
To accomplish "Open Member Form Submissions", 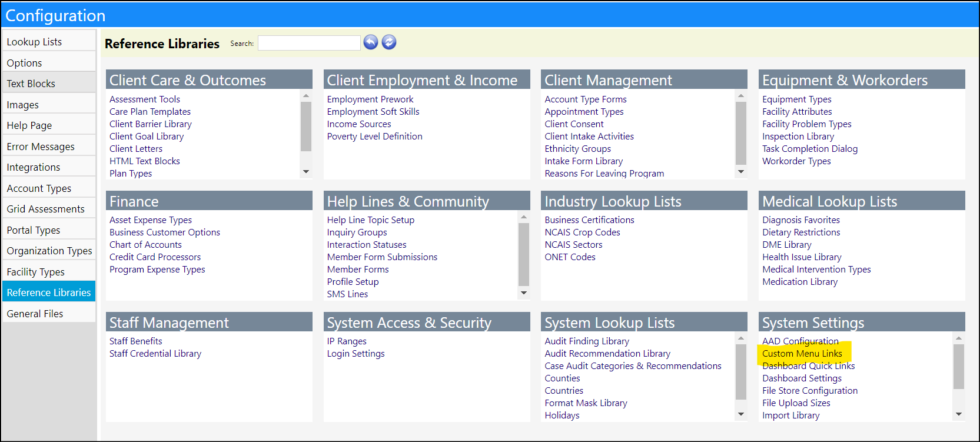I will 383,257.
